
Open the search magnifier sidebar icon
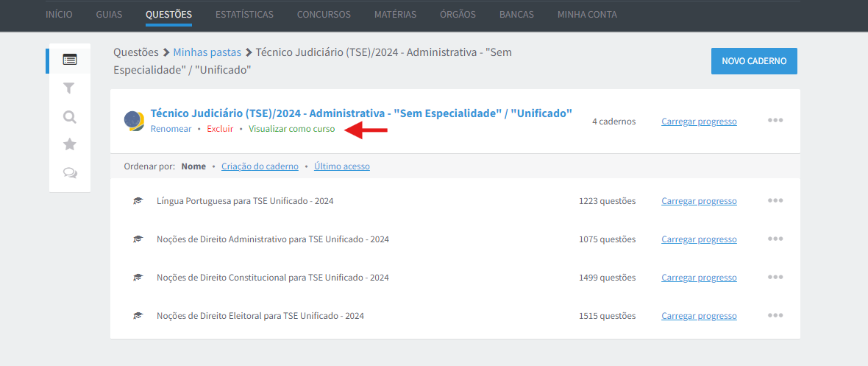(x=70, y=117)
